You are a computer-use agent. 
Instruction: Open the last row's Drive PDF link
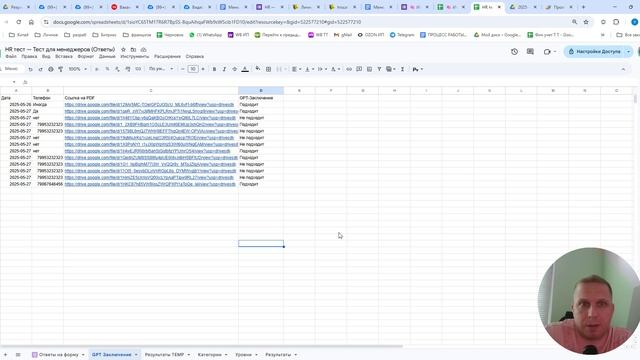click(150, 184)
